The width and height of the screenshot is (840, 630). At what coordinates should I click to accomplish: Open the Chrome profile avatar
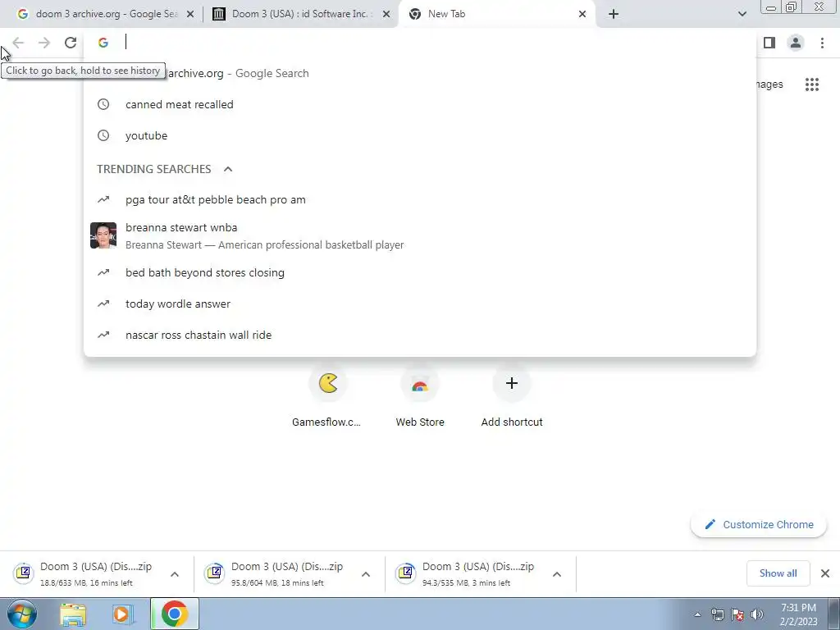[796, 43]
